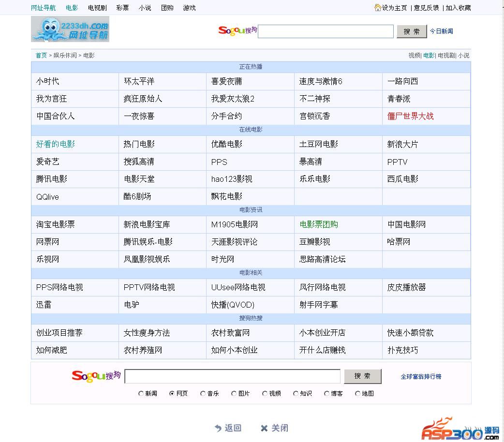Open 淘宝电影票 link

55,224
